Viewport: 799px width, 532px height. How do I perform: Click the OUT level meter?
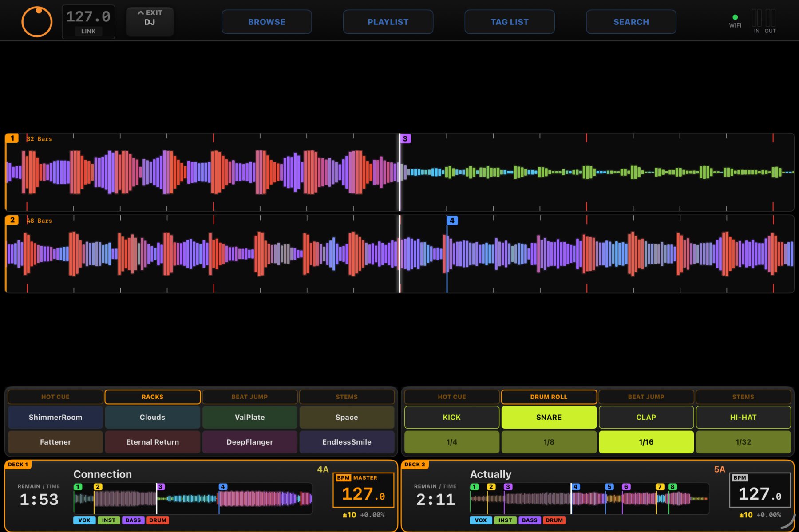(x=770, y=21)
